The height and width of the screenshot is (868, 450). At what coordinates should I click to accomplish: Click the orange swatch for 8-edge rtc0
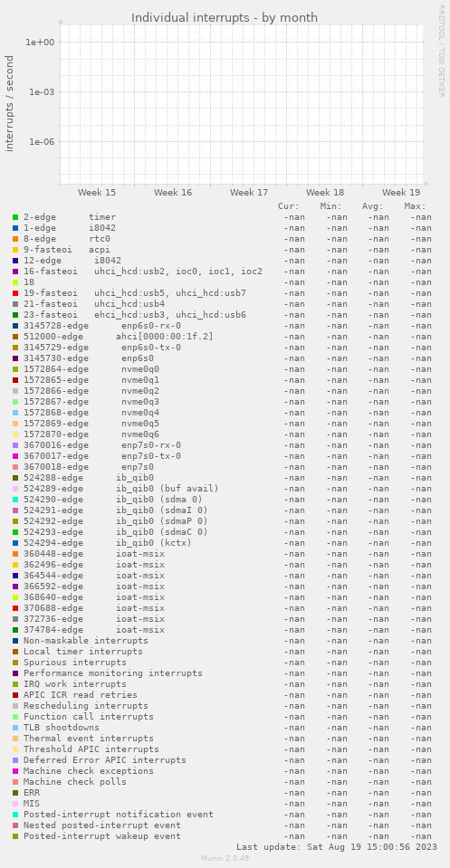15,239
